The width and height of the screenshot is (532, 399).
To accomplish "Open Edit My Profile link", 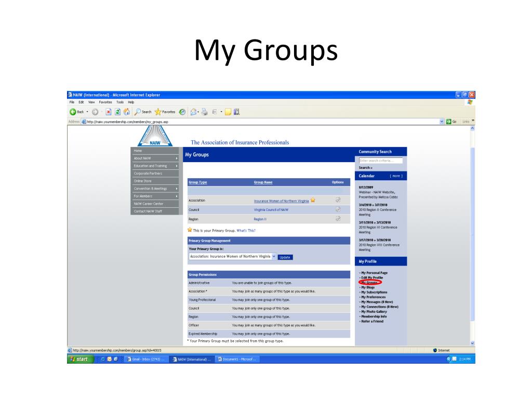I will click(x=372, y=277).
